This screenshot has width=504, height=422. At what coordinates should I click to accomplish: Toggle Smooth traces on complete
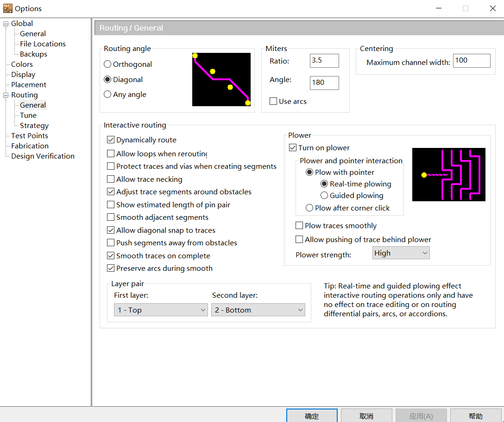[111, 256]
